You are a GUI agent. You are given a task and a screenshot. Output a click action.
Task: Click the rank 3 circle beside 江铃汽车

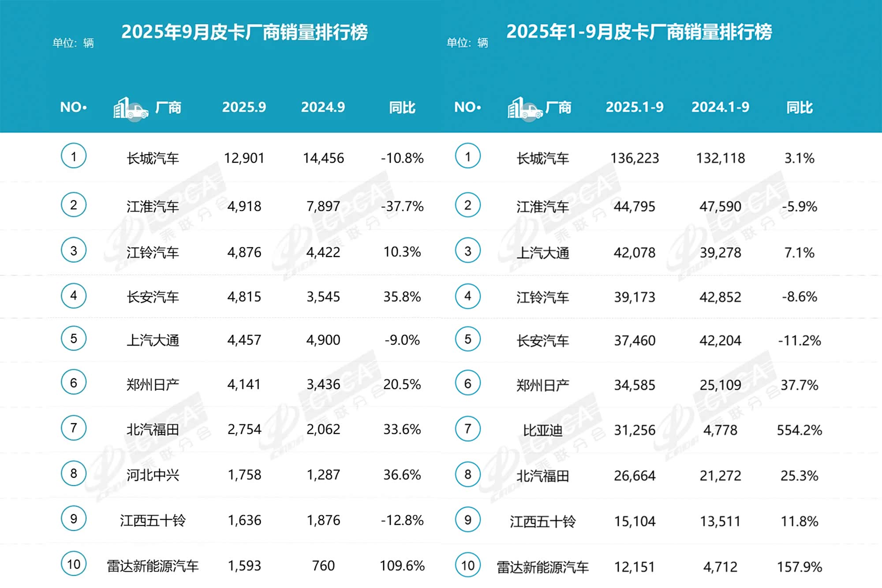74,250
